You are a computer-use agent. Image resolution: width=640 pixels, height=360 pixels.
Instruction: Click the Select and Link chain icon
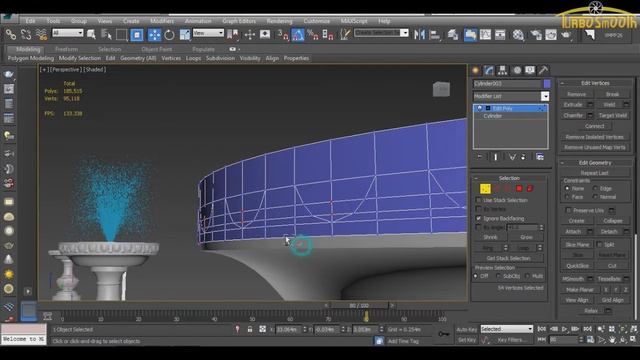pyautogui.click(x=11, y=35)
